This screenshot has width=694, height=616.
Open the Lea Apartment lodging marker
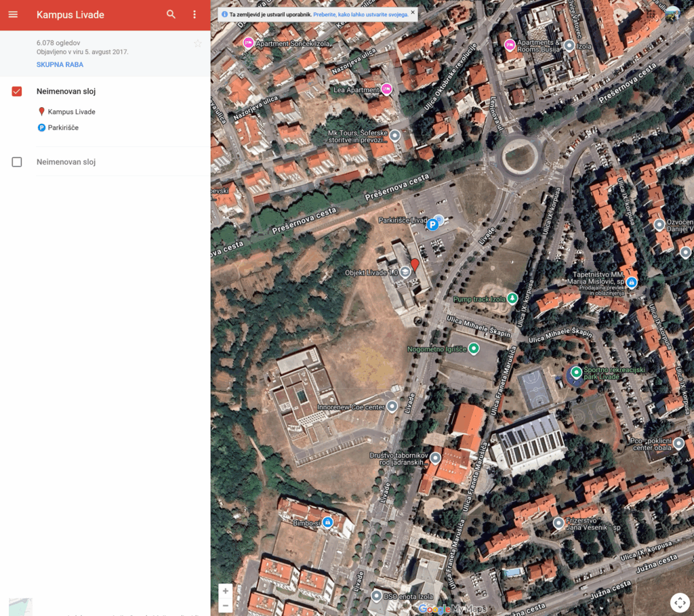[386, 89]
